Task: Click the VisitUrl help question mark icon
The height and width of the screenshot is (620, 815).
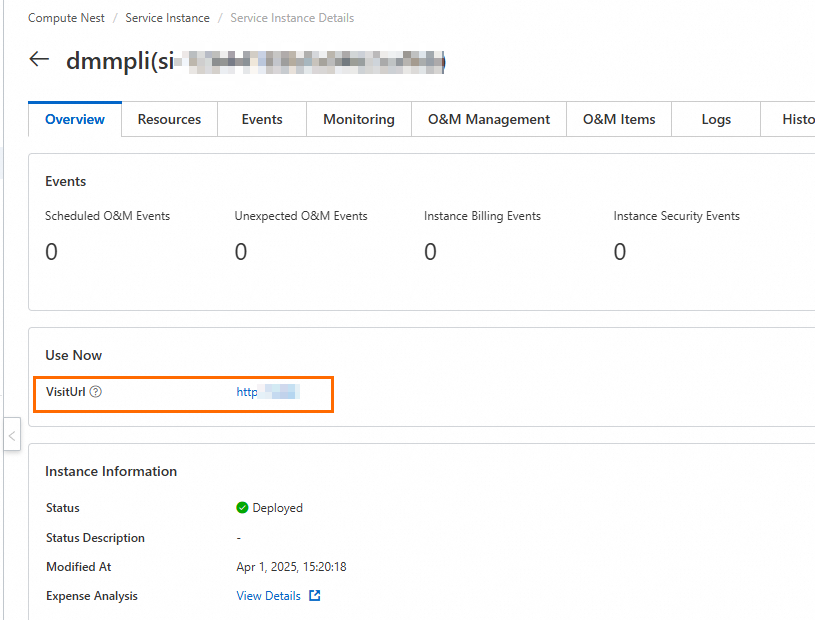Action: coord(96,391)
